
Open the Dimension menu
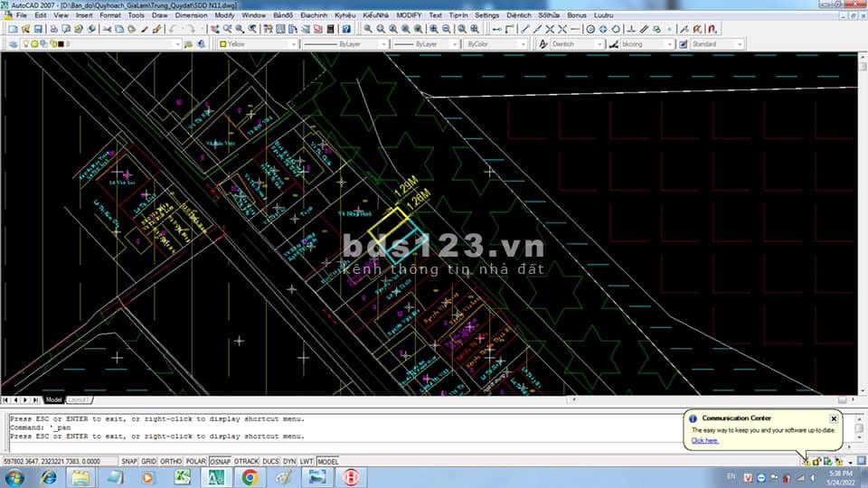coord(191,15)
